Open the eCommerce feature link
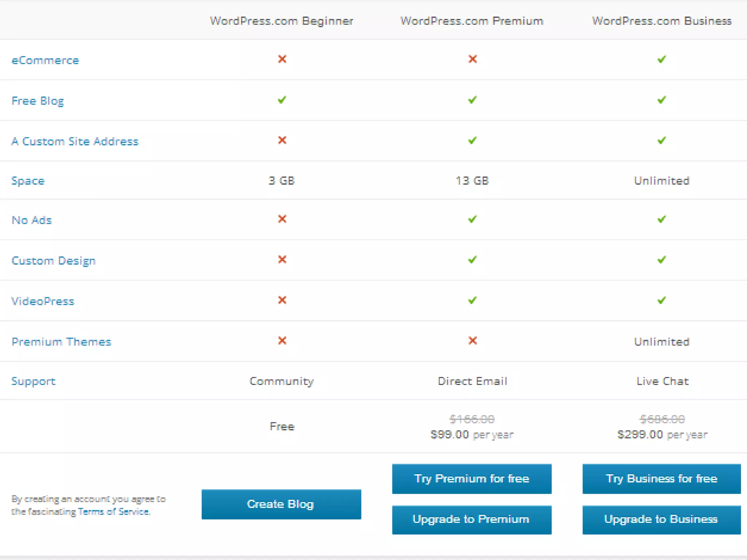This screenshot has width=747, height=560. click(45, 60)
